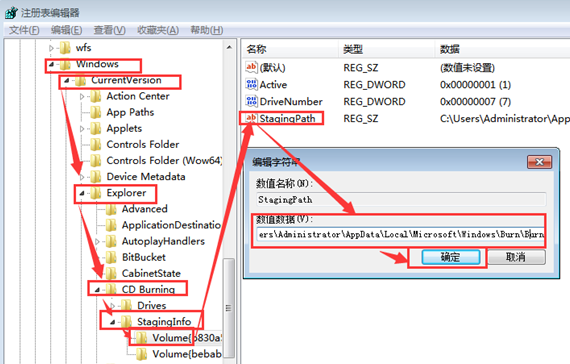Click the (默认) string value icon
The image size is (570, 364).
pyautogui.click(x=251, y=67)
